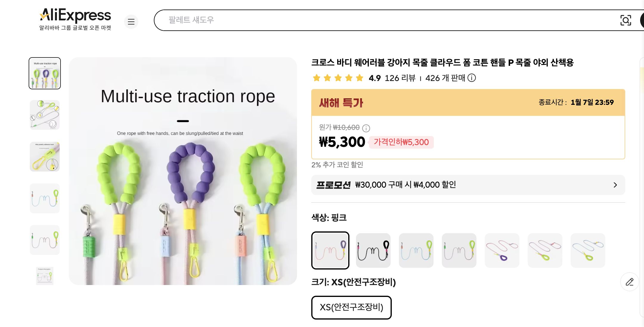The height and width of the screenshot is (327, 644).
Task: Click the info icon next to 426 sales
Action: pos(471,78)
